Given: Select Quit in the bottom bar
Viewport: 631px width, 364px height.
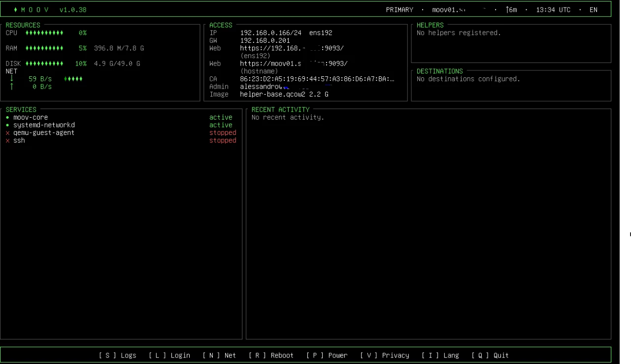Looking at the screenshot, I should coord(490,356).
